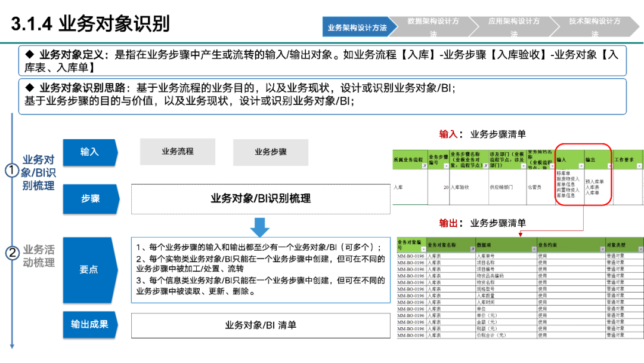Click the 输出：业务步骤清单 heading
The width and height of the screenshot is (644, 363).
click(482, 223)
